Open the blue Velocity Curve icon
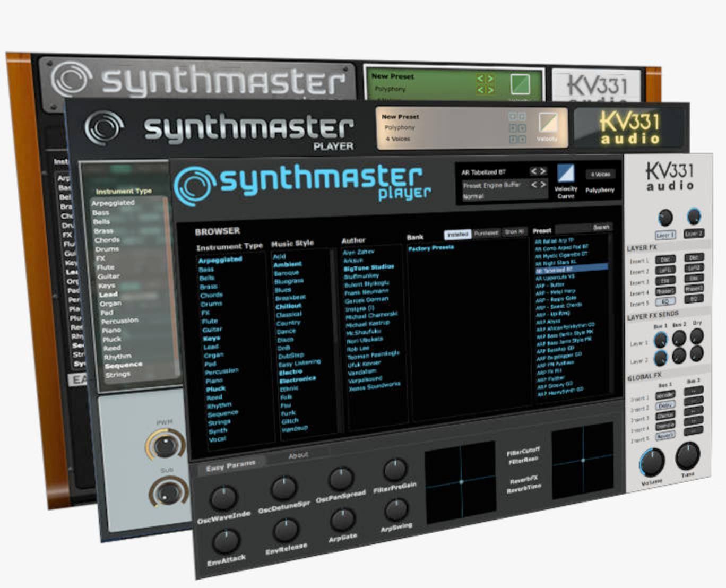 (565, 173)
